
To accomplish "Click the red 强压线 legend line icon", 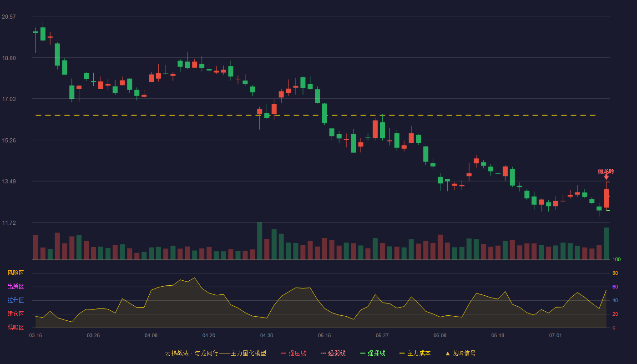I will tap(284, 353).
